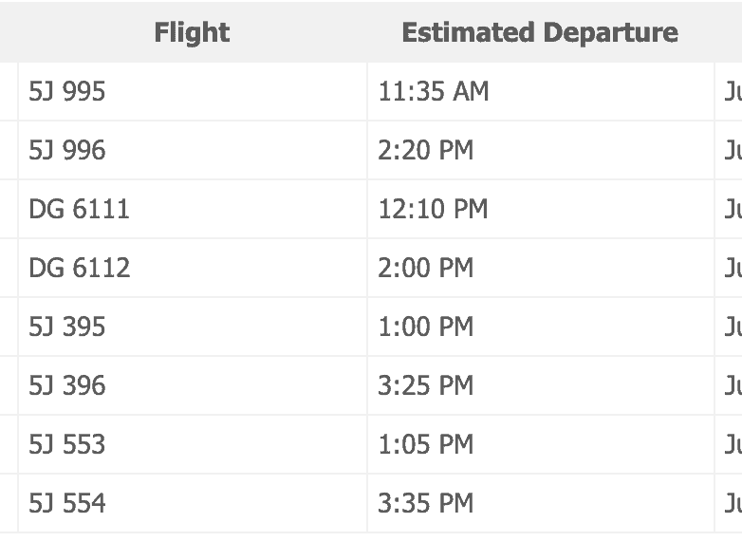Select the 11:35 AM departure time
The width and height of the screenshot is (742, 560).
[434, 92]
